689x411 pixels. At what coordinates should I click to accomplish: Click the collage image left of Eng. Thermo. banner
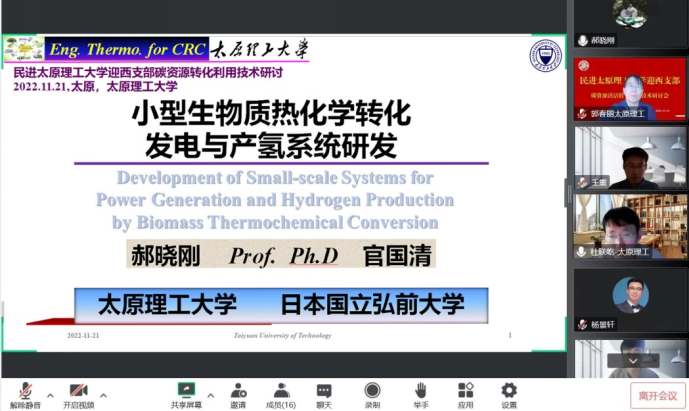coord(24,49)
